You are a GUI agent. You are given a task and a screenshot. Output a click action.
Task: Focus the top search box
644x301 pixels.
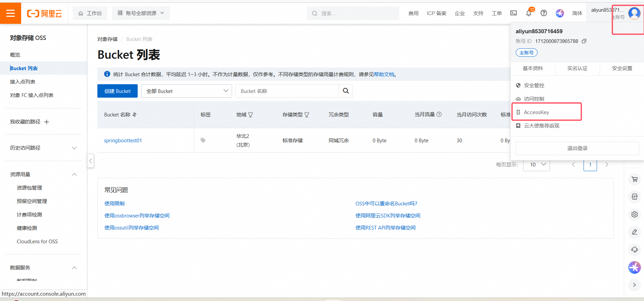tap(353, 13)
